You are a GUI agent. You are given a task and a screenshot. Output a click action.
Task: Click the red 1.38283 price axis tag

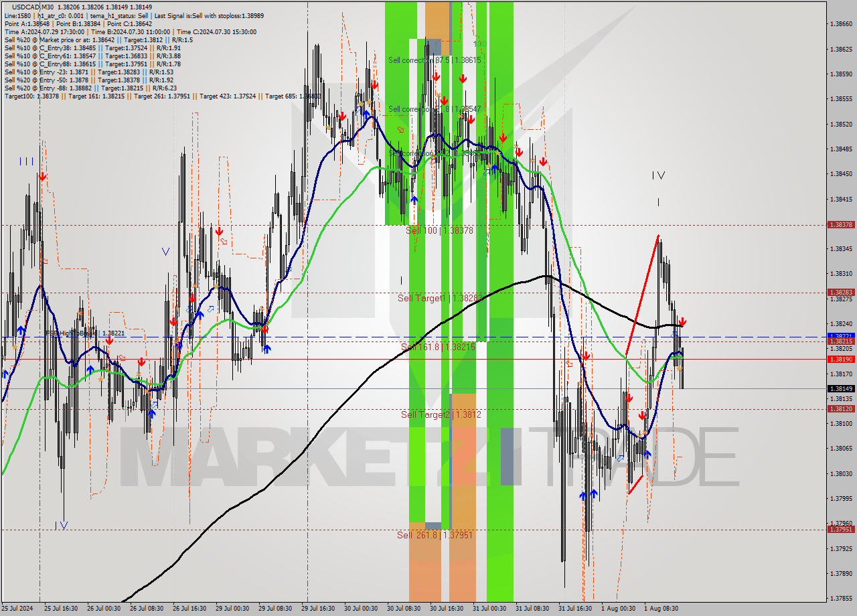tap(841, 293)
